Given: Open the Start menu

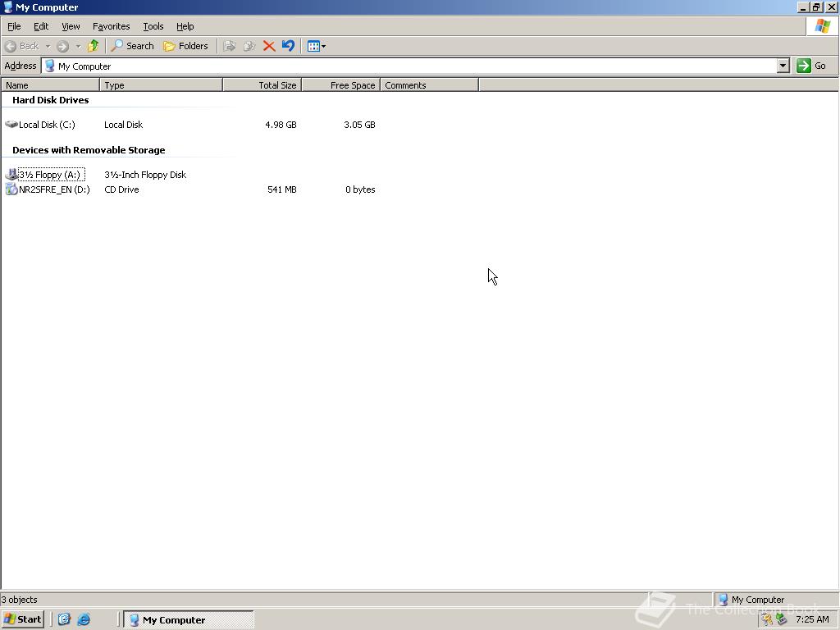Looking at the screenshot, I should point(22,619).
